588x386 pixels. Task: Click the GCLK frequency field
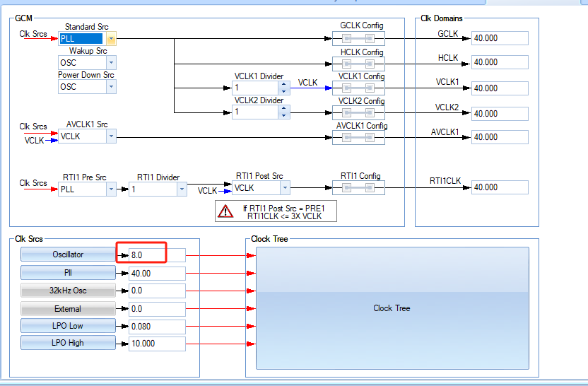pyautogui.click(x=500, y=38)
